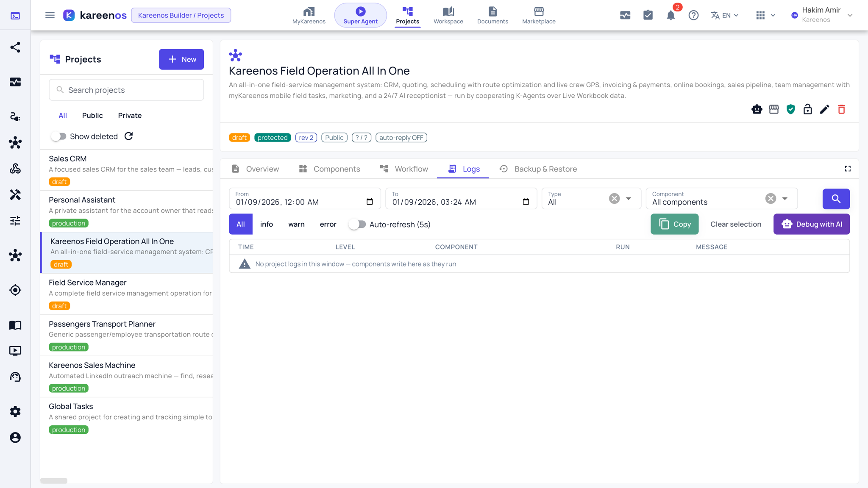The image size is (868, 488).
Task: Click the console icon at sidebar top
Action: coord(15,16)
